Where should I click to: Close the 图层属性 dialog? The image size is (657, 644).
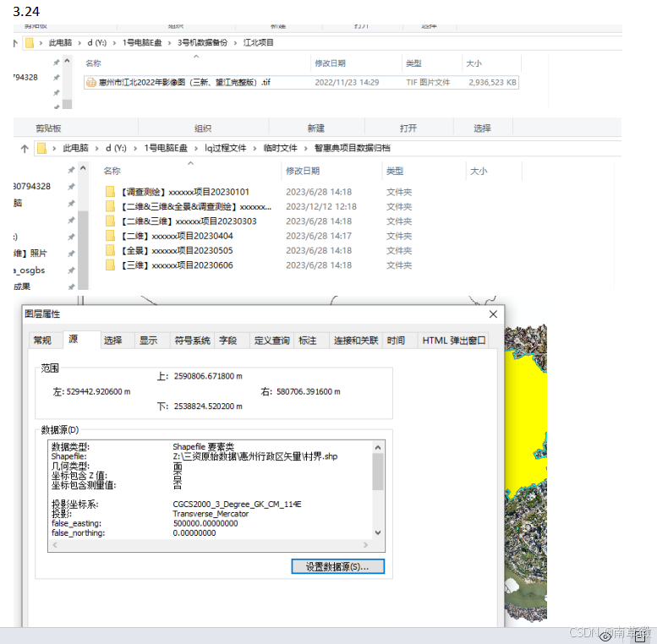point(493,314)
